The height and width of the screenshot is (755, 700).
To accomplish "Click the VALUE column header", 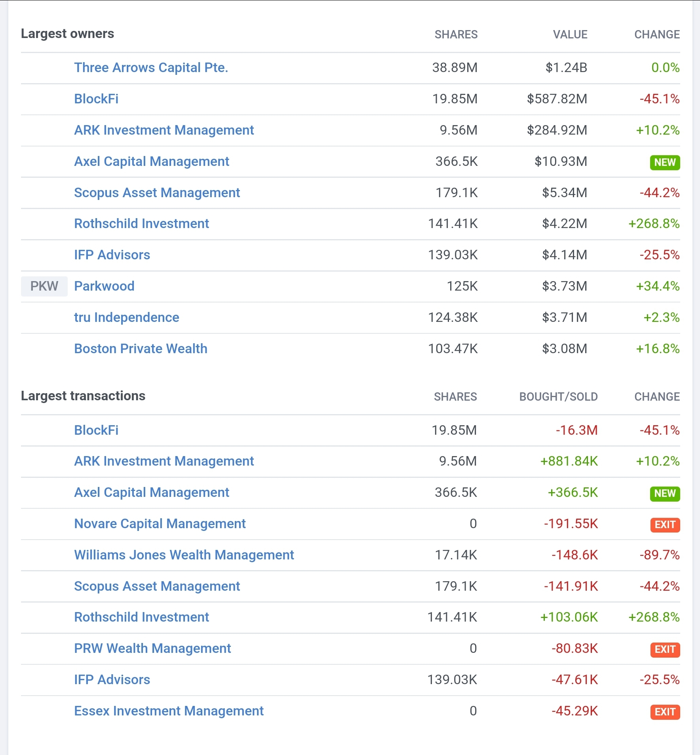I will pyautogui.click(x=570, y=34).
